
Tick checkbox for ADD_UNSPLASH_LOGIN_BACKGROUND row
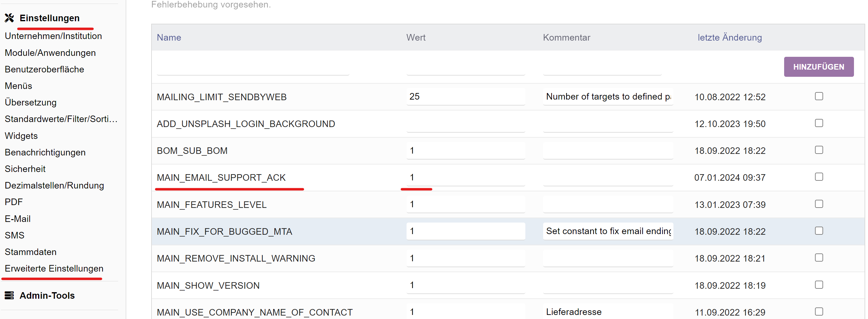[x=819, y=123]
